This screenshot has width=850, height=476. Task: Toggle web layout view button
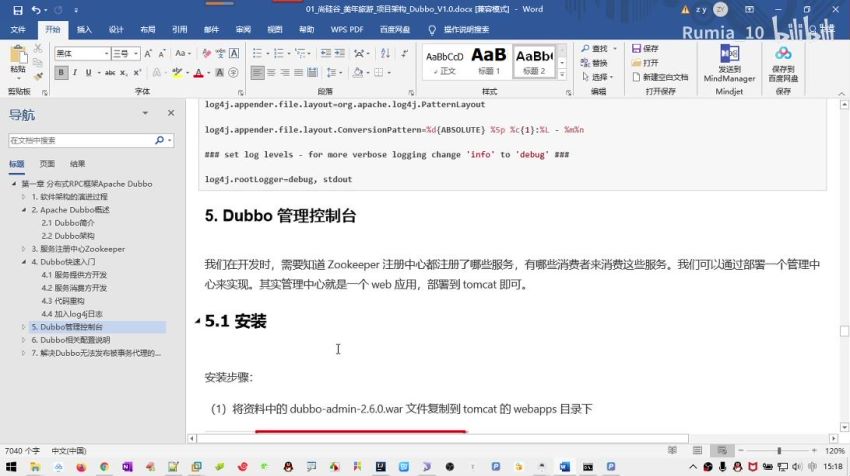[722, 451]
